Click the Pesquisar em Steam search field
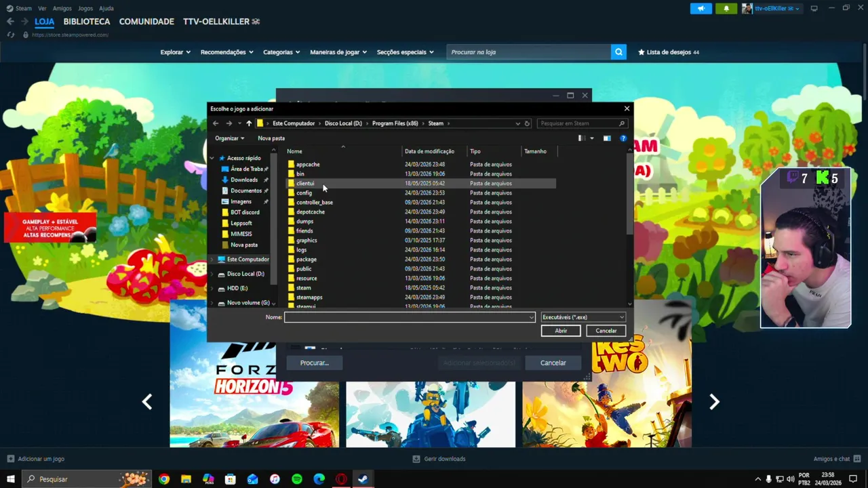This screenshot has height=488, width=868. tap(582, 123)
